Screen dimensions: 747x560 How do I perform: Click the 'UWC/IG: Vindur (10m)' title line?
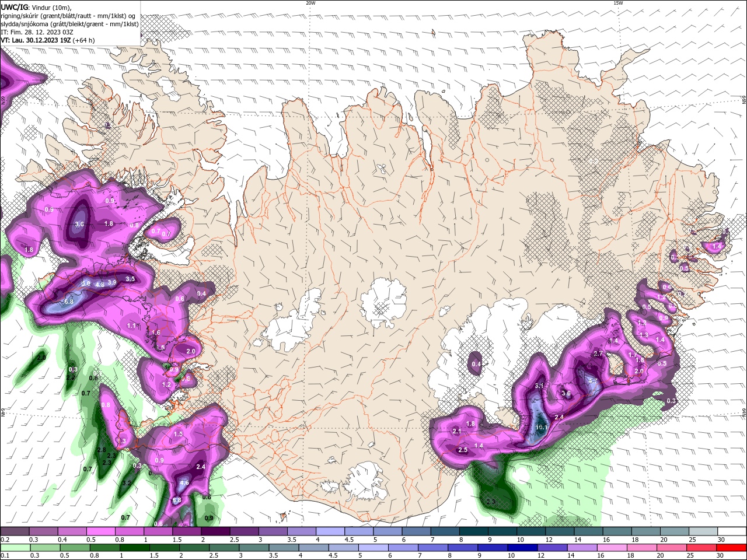point(36,7)
